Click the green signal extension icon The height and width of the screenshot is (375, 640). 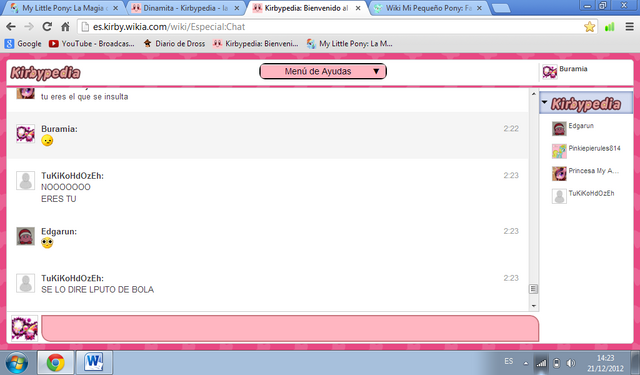click(x=610, y=27)
